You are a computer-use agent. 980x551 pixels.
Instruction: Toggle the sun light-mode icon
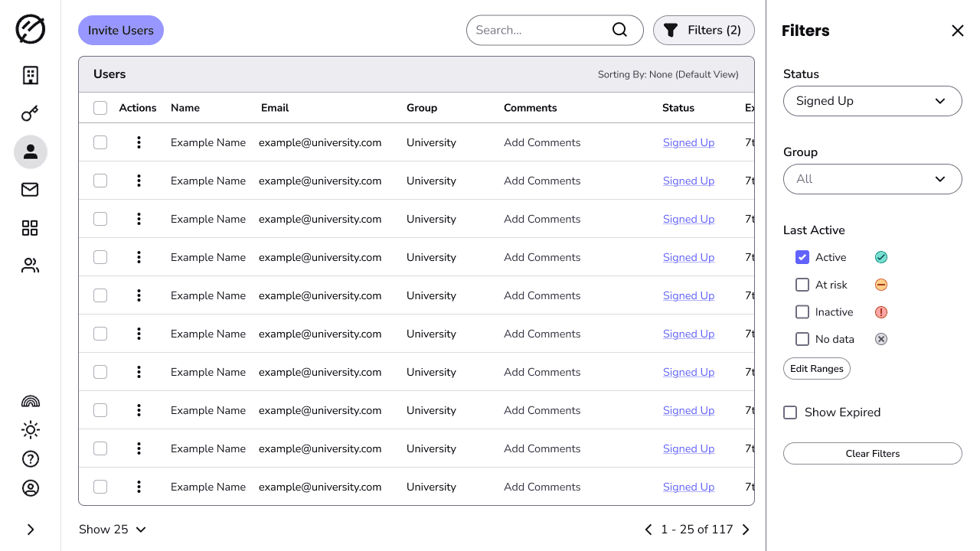(x=31, y=430)
